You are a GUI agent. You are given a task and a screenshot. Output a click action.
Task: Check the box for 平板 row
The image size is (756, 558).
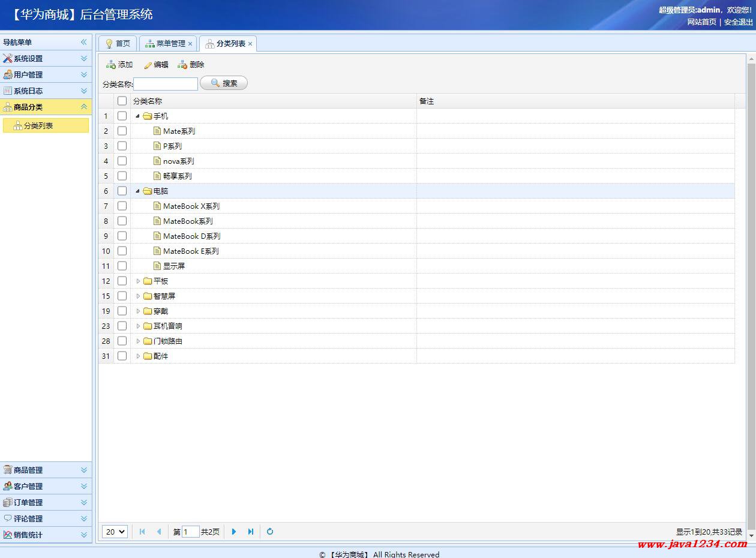coord(122,281)
